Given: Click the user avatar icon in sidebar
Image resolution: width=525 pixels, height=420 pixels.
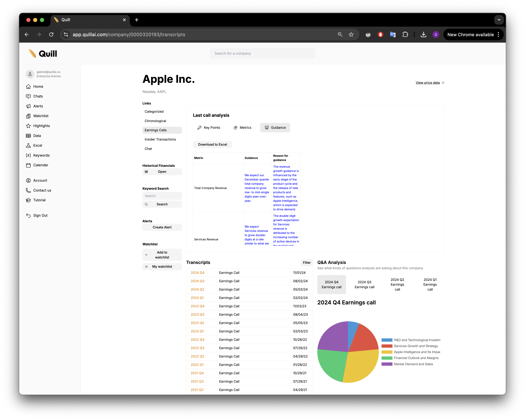Looking at the screenshot, I should click(x=30, y=74).
